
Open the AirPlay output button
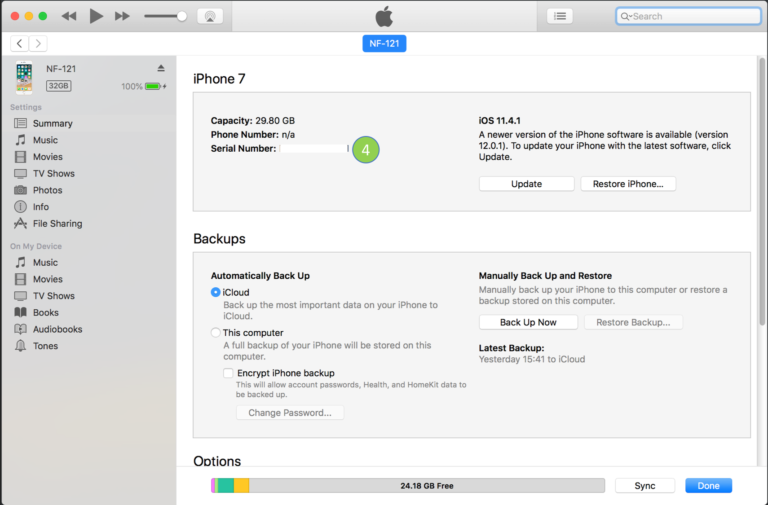coord(210,16)
